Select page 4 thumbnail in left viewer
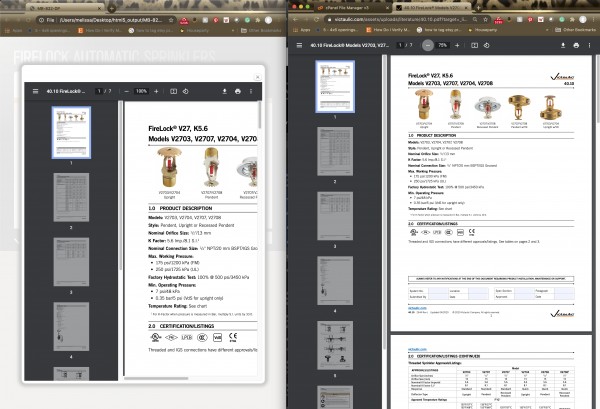The width and height of the screenshot is (600, 409). point(71,327)
